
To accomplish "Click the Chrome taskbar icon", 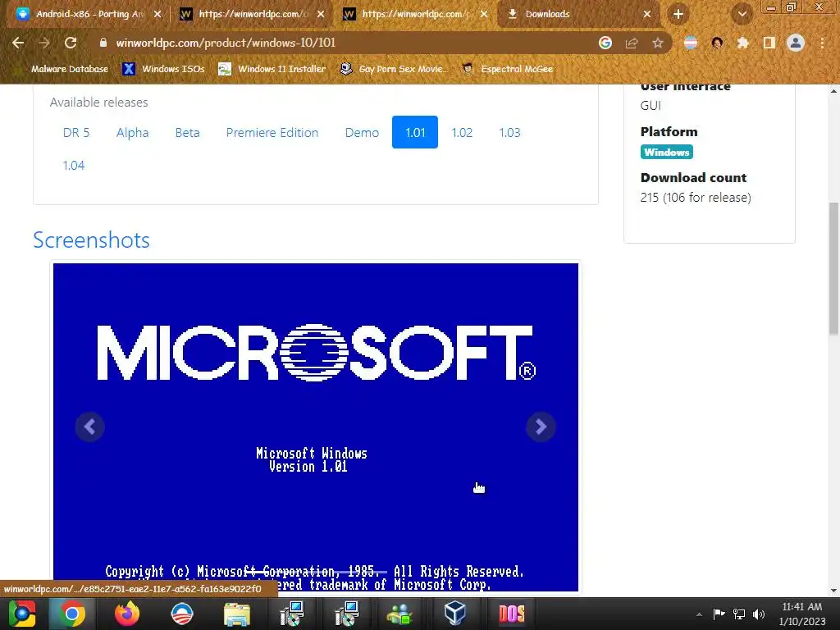I will coord(72,614).
